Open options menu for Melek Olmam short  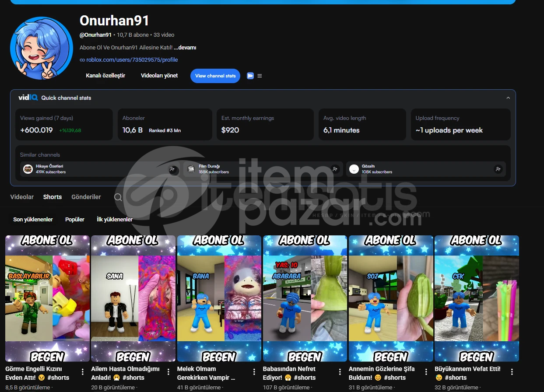(254, 372)
